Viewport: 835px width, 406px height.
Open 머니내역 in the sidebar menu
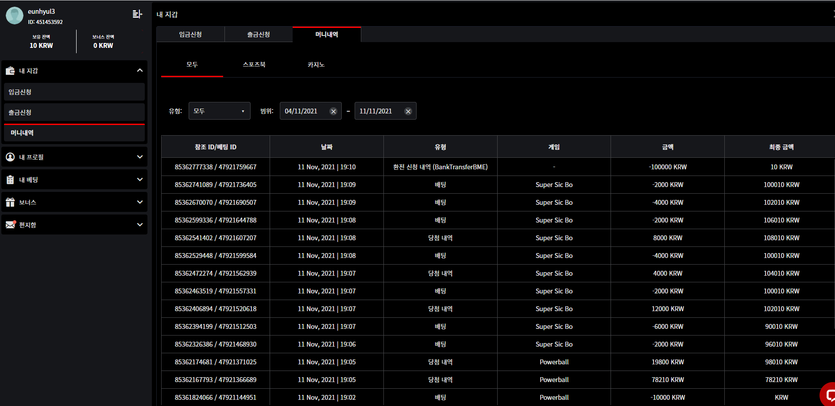tap(74, 133)
